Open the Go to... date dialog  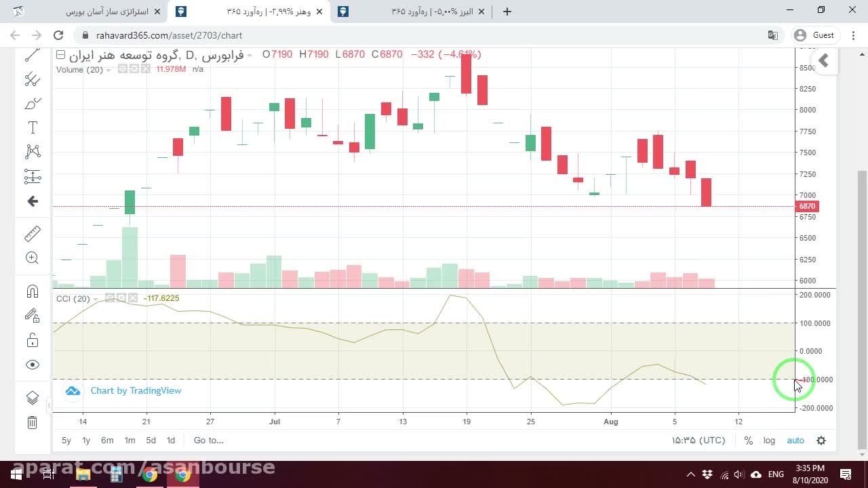(208, 441)
